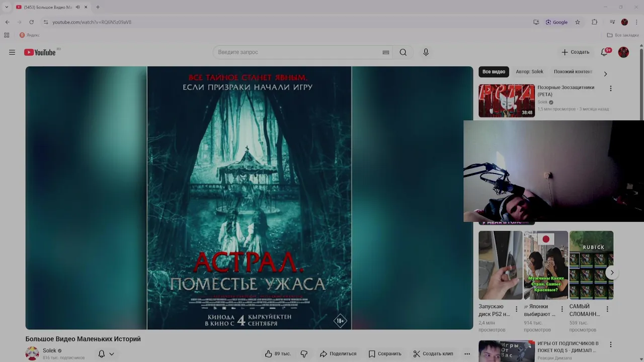The image size is (644, 362).
Task: Click the video player poster area
Action: click(249, 198)
